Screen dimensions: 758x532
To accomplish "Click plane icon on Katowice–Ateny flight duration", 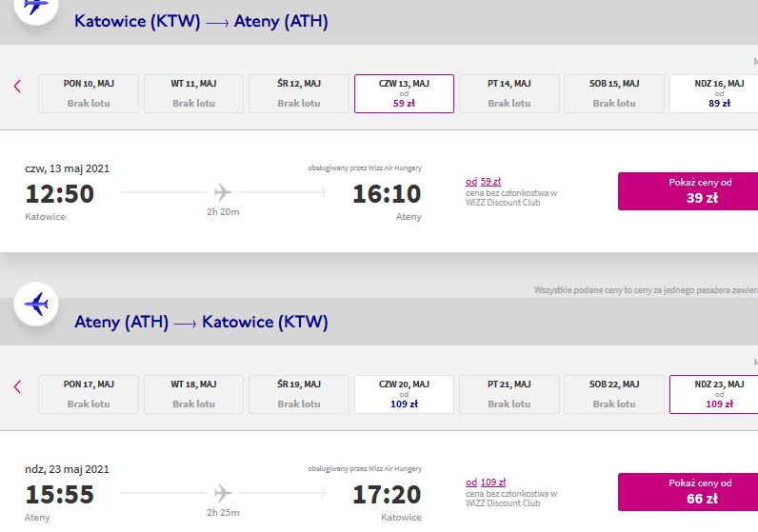I will (x=223, y=192).
